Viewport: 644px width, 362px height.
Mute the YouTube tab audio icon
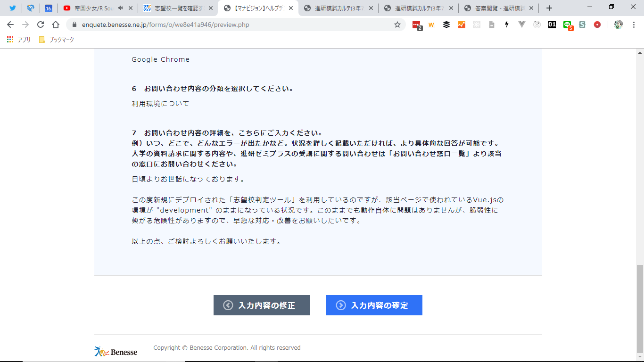(121, 8)
